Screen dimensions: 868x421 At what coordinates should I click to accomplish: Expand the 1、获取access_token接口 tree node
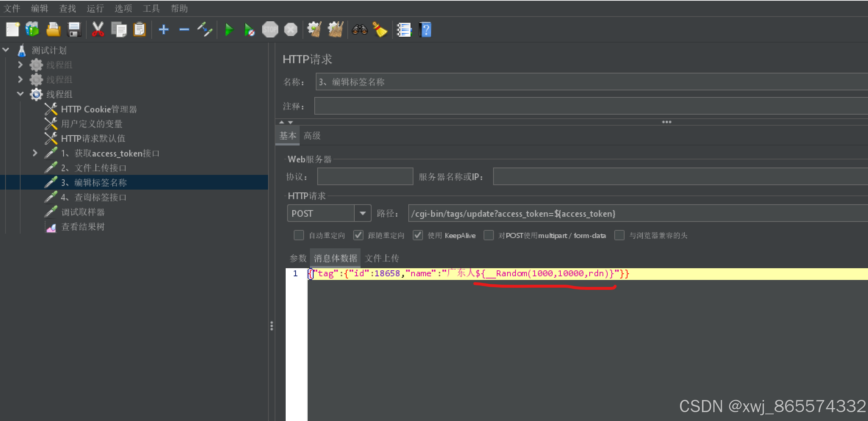coord(35,153)
